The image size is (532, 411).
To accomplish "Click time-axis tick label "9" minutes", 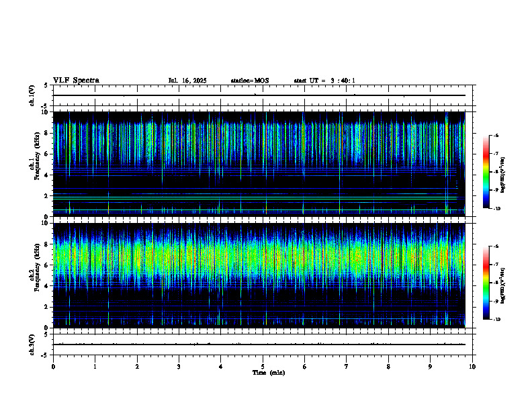I will (x=430, y=367).
